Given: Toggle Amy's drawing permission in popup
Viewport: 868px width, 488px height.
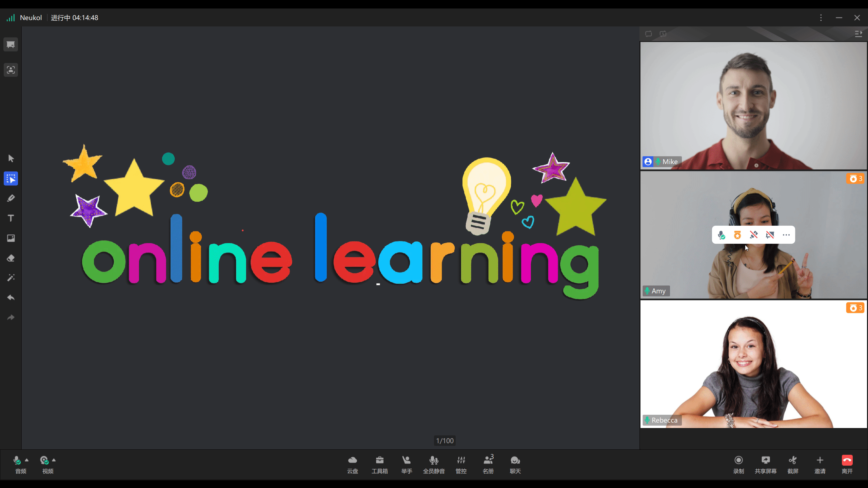Looking at the screenshot, I should click(754, 235).
